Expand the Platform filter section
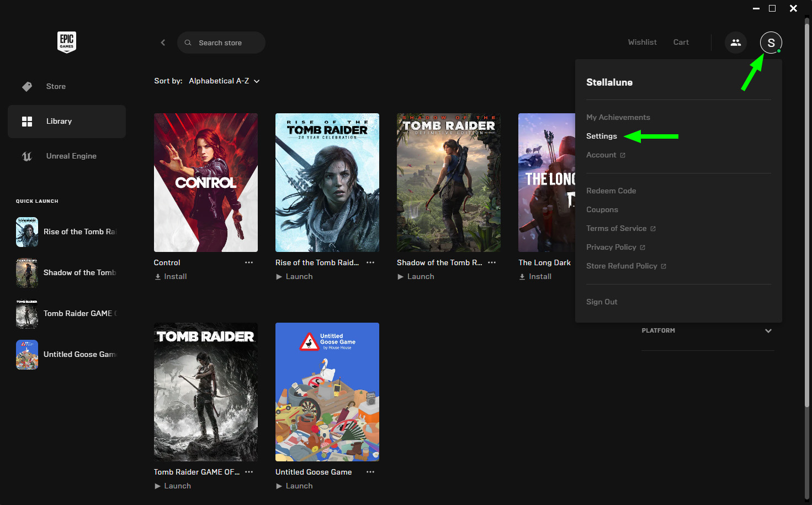Screen dimensions: 812x505 click(768, 331)
